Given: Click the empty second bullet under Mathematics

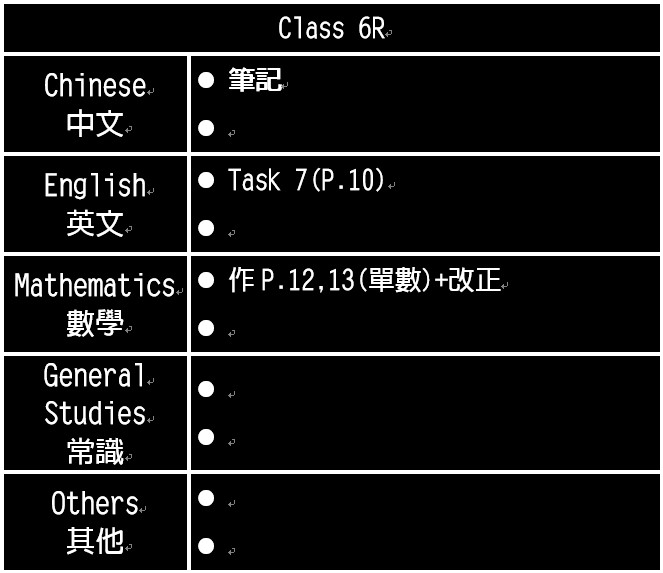Looking at the screenshot, I should (206, 328).
